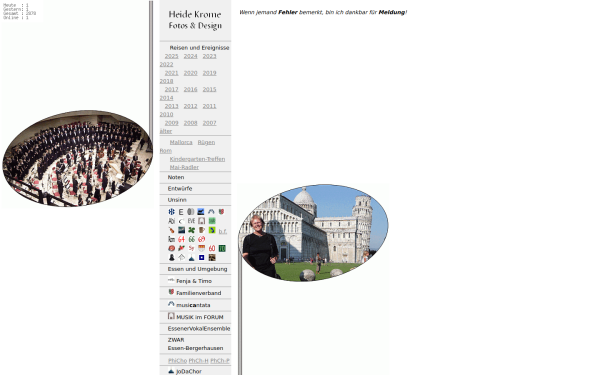600x375 pixels.
Task: Open the "älter" archive link
Action: (x=166, y=131)
